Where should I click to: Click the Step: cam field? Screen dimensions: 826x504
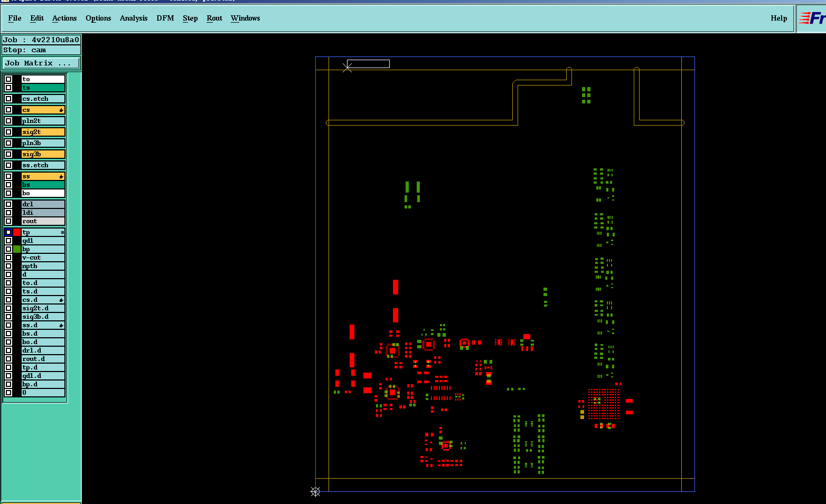coord(41,50)
